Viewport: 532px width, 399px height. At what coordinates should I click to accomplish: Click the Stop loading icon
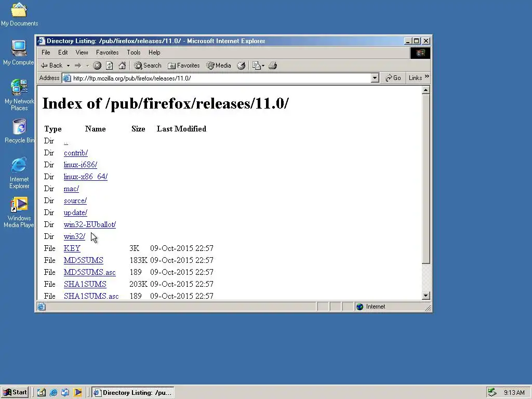point(97,65)
